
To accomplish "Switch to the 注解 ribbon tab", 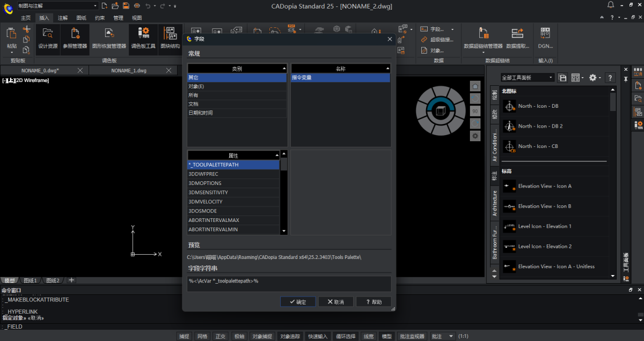I will (x=63, y=18).
